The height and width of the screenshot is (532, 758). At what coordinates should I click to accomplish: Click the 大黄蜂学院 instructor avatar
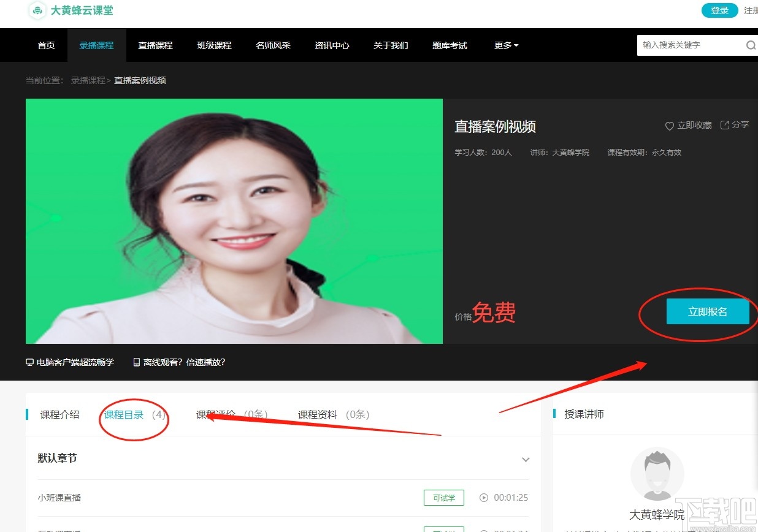tap(657, 474)
